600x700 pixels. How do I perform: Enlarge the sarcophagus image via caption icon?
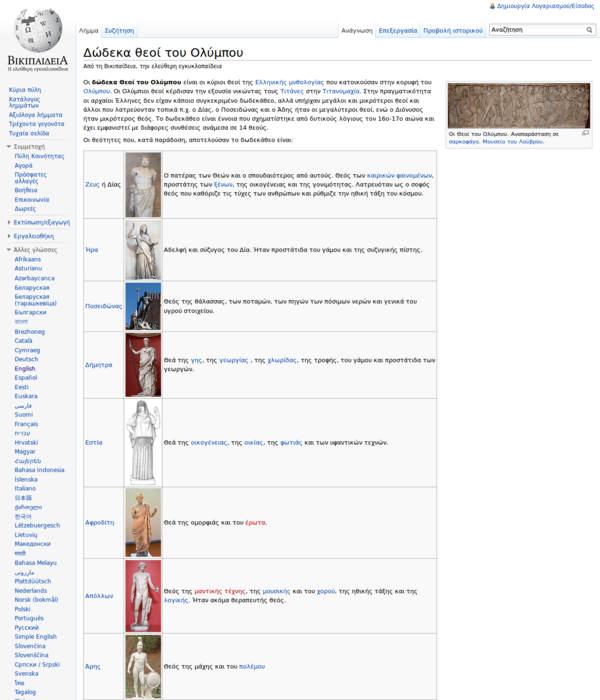pos(585,133)
